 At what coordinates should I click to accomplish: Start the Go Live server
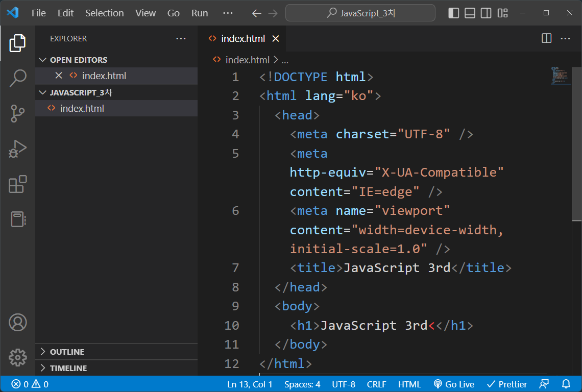coord(453,384)
